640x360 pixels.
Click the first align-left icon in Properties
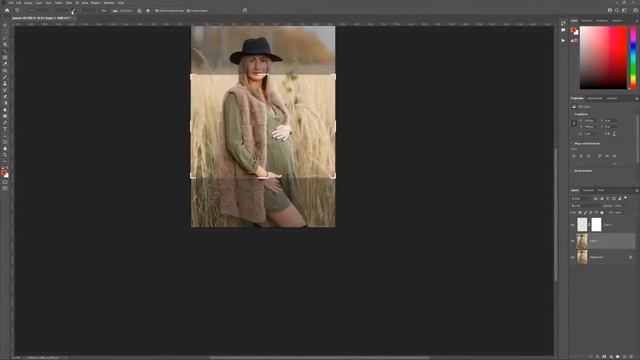pyautogui.click(x=574, y=156)
